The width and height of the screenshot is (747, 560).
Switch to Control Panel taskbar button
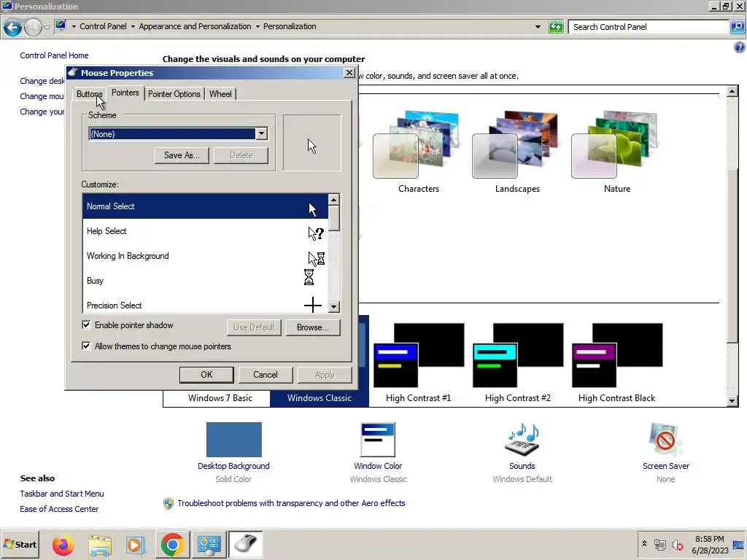[209, 544]
